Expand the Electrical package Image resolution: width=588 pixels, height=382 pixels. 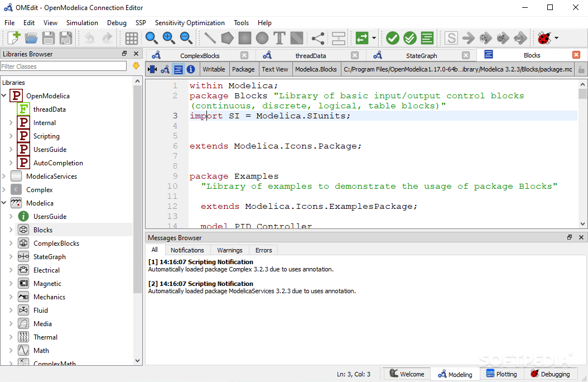pos(11,270)
